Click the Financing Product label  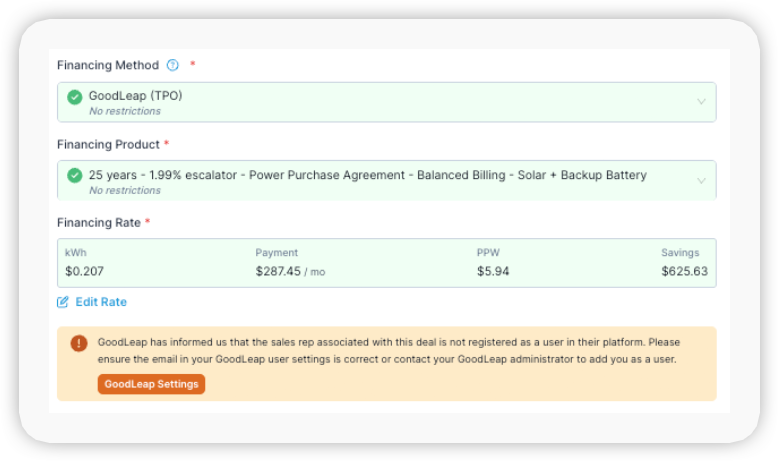click(108, 144)
